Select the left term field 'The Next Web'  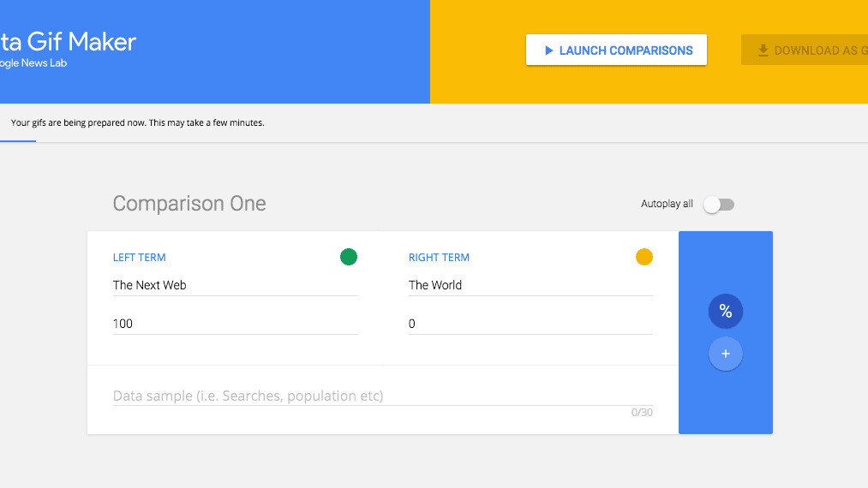[x=234, y=285]
